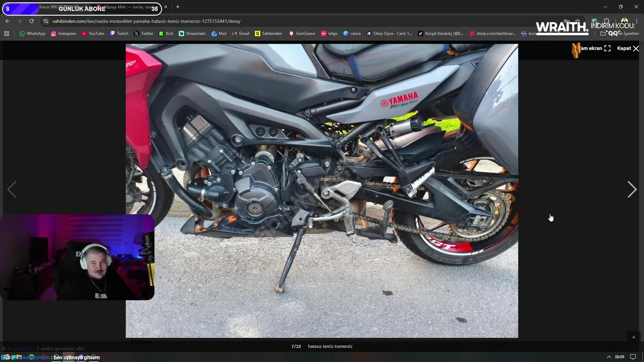Click the browser forward arrow

point(19,21)
